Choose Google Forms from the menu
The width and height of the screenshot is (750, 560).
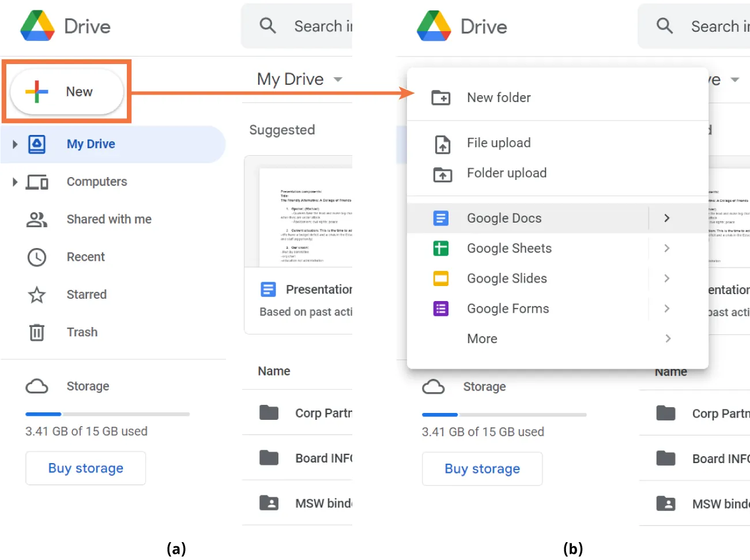coord(507,309)
